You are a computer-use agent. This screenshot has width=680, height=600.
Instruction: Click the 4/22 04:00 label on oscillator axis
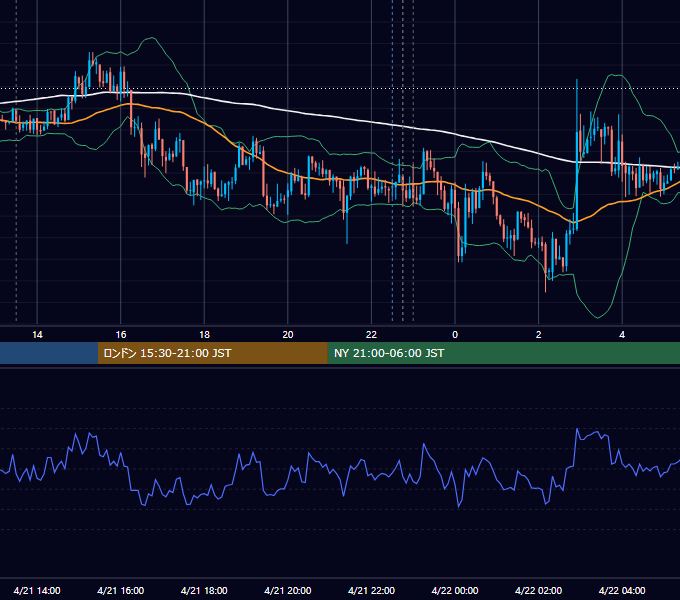coord(622,590)
